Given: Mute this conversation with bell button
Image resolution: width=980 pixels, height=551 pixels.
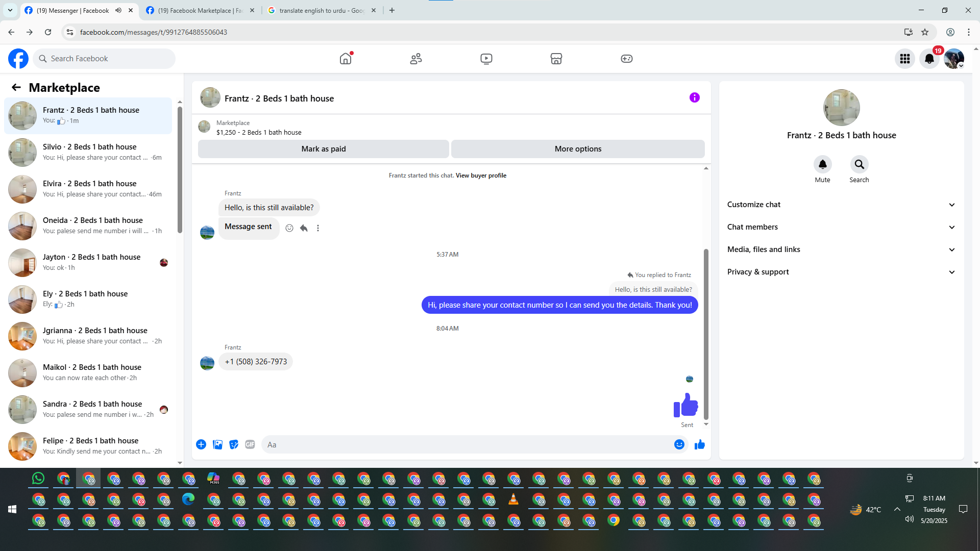Looking at the screenshot, I should (822, 164).
